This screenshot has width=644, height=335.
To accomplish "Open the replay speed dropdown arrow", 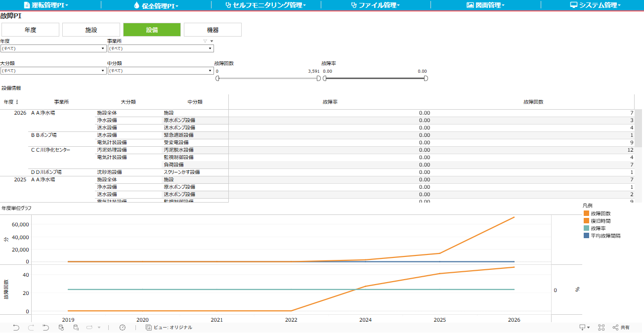I will pyautogui.click(x=99, y=328).
